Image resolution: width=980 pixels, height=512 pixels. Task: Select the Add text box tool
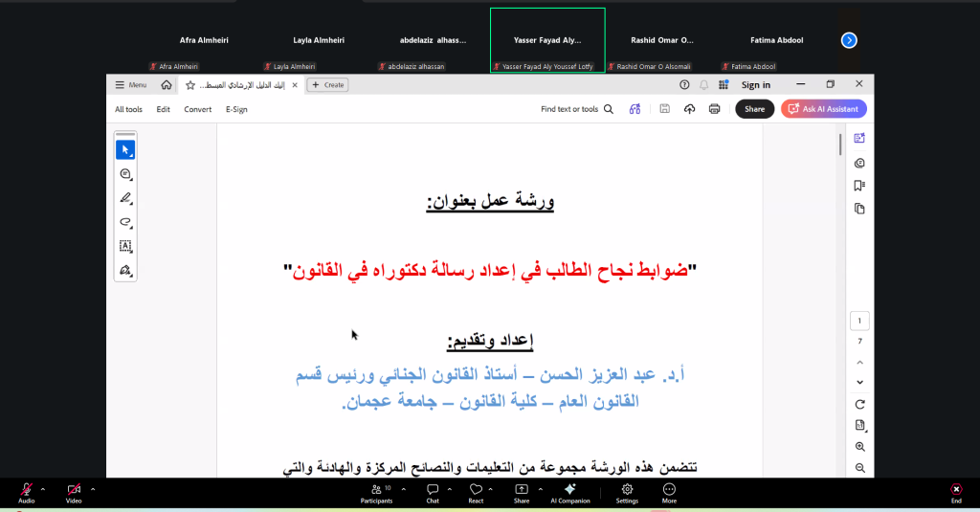(125, 246)
